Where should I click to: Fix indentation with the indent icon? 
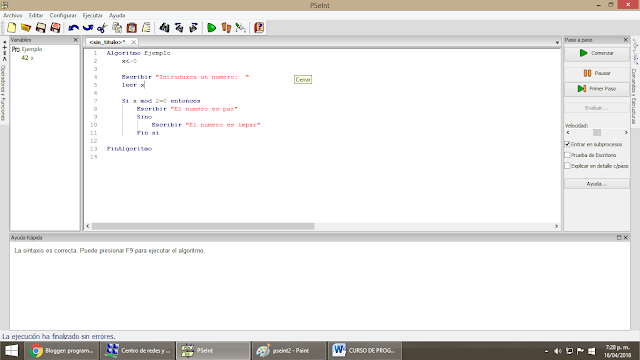[x=146, y=28]
